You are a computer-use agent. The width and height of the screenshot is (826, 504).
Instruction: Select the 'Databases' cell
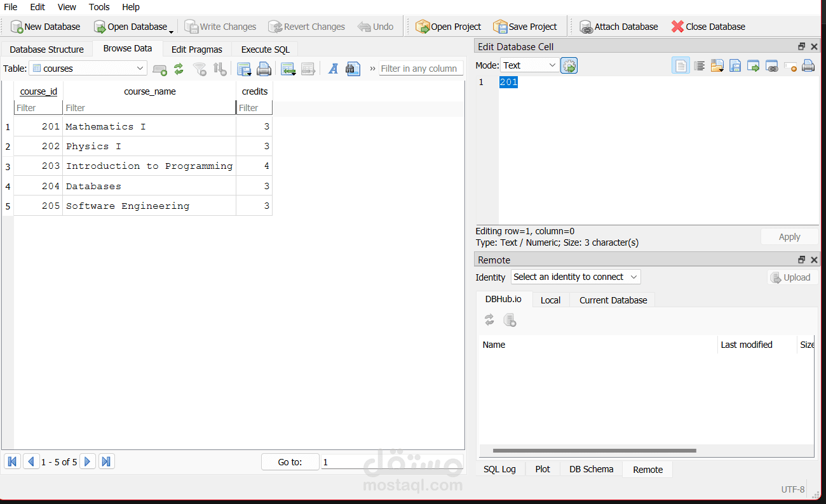click(149, 186)
